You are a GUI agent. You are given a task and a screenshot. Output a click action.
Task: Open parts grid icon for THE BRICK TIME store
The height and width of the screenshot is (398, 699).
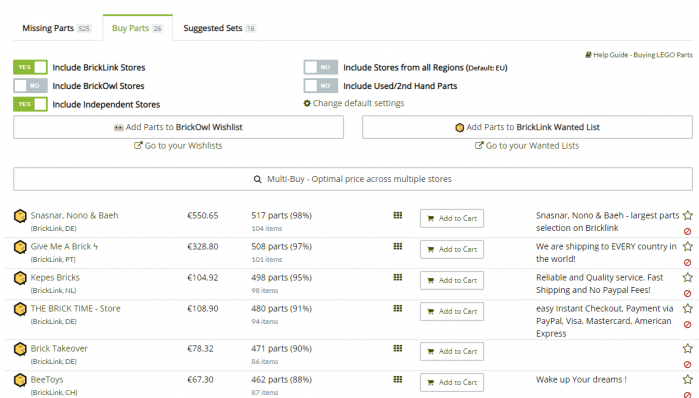(x=398, y=308)
